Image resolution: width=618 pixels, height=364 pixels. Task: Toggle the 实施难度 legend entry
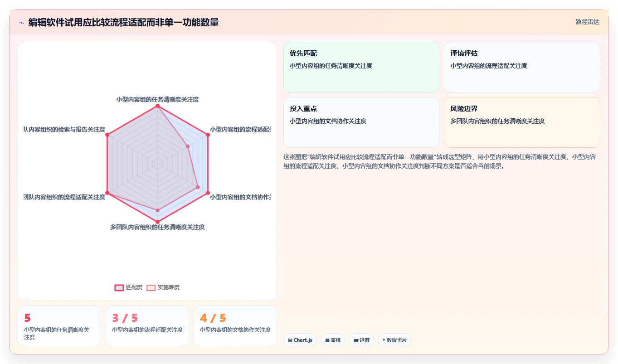pos(163,287)
